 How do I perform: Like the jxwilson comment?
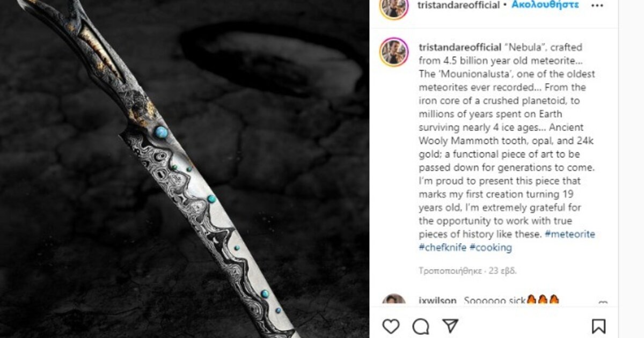[603, 303]
